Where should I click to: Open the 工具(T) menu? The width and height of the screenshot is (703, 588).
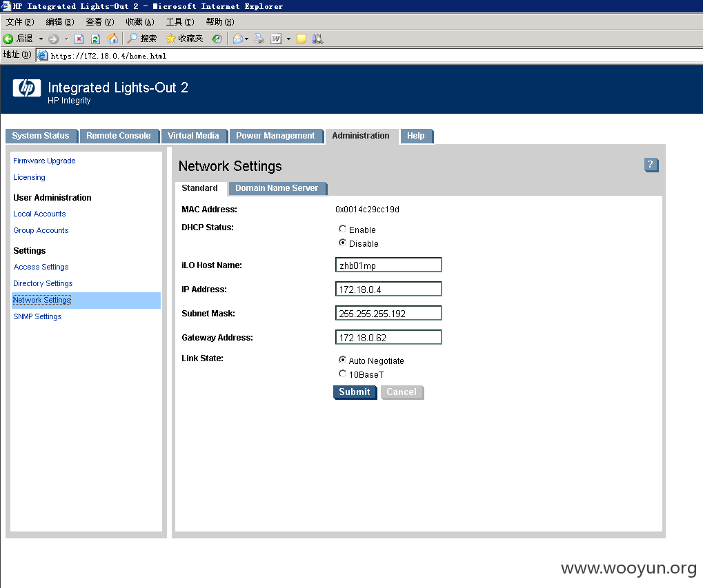tap(180, 22)
